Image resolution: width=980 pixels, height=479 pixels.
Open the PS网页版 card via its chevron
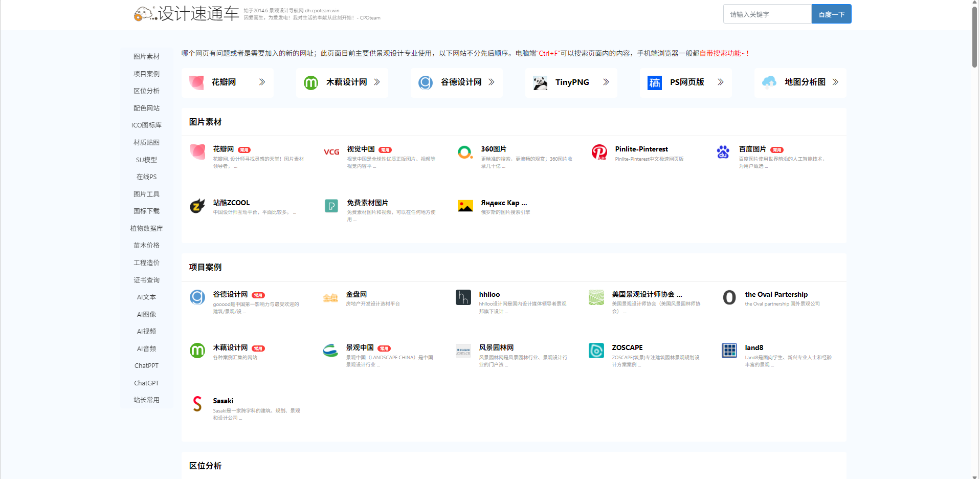[x=721, y=82]
